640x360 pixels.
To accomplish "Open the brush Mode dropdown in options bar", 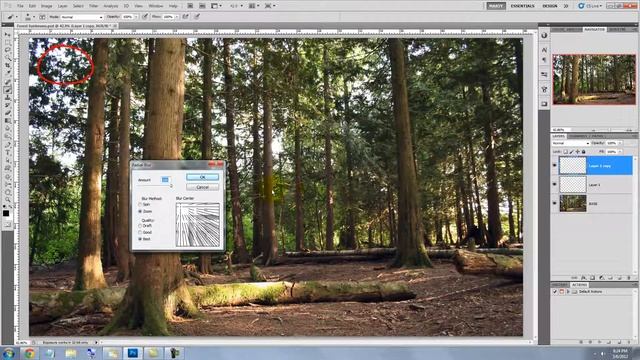I will 82,17.
